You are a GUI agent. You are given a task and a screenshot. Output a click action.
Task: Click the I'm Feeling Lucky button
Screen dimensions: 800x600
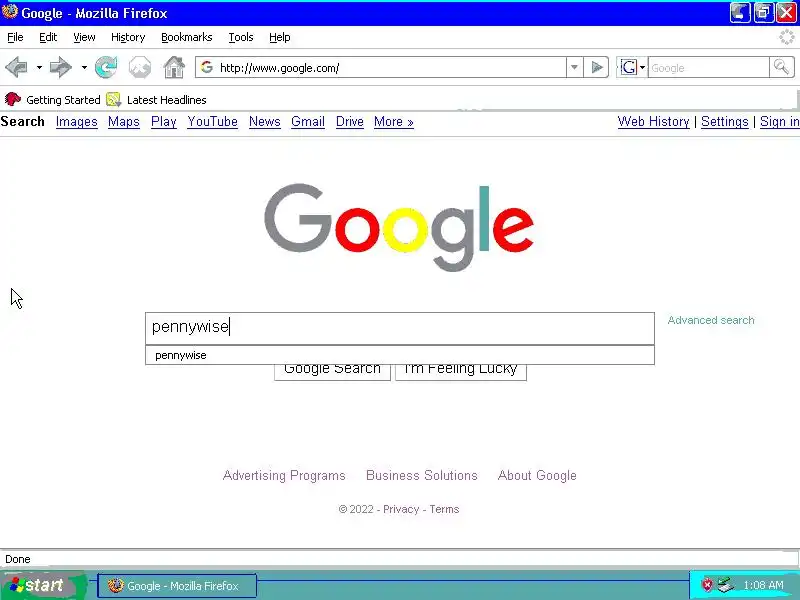click(x=461, y=371)
